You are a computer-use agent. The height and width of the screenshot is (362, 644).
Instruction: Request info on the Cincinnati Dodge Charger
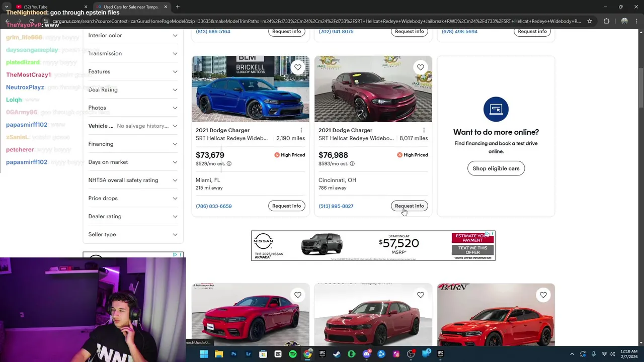(410, 206)
